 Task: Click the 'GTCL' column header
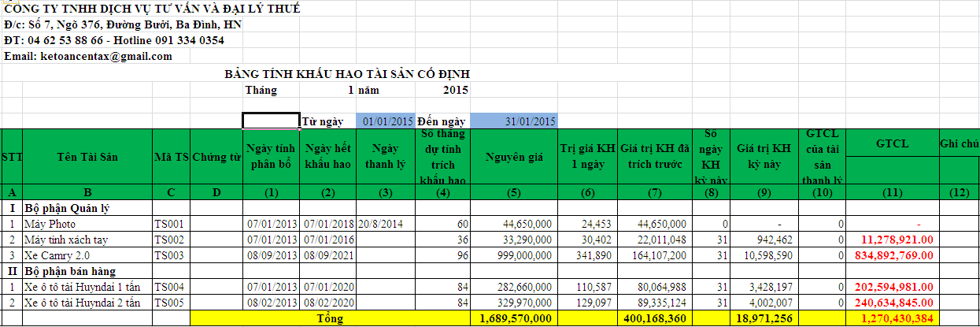(x=893, y=143)
